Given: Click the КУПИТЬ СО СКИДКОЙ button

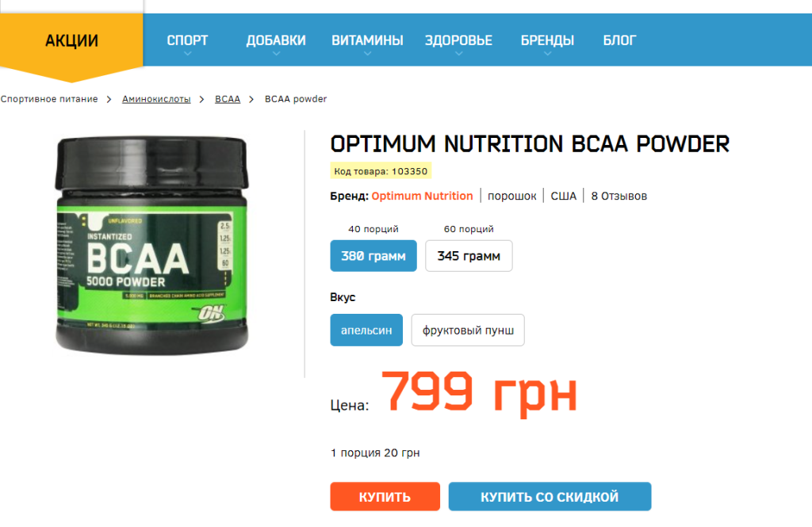Looking at the screenshot, I should (x=550, y=496).
